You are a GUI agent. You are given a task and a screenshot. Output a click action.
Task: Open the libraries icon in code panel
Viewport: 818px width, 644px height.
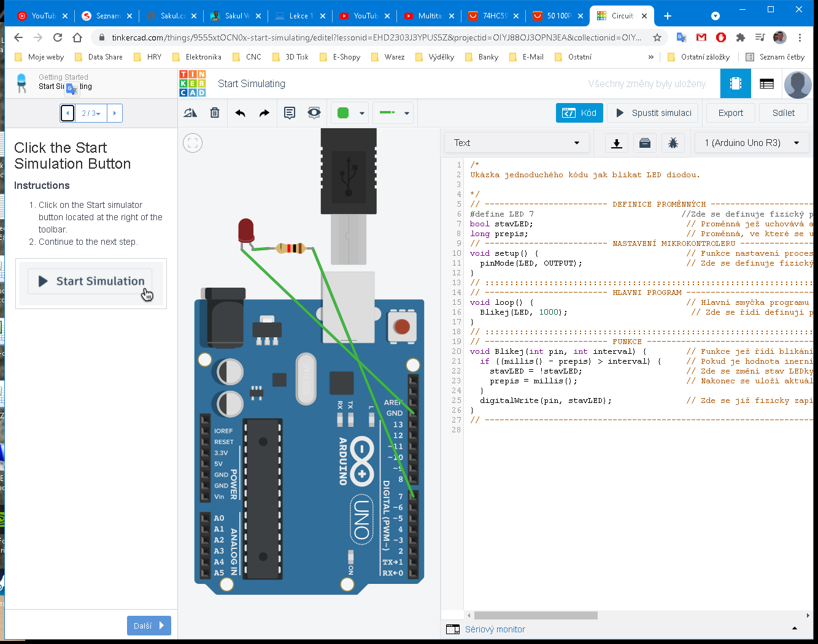(645, 143)
